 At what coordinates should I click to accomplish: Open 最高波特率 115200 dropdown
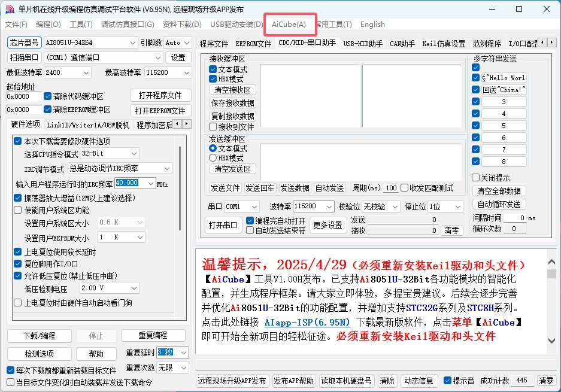[186, 72]
